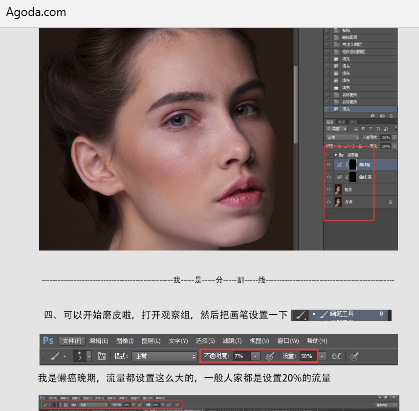Hide the second adjustment layer via eye icon
419x411 pixels.
pyautogui.click(x=329, y=177)
